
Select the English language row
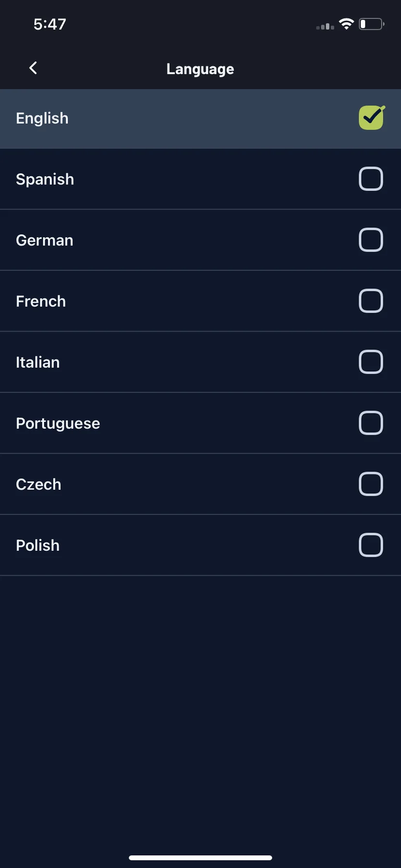point(200,119)
